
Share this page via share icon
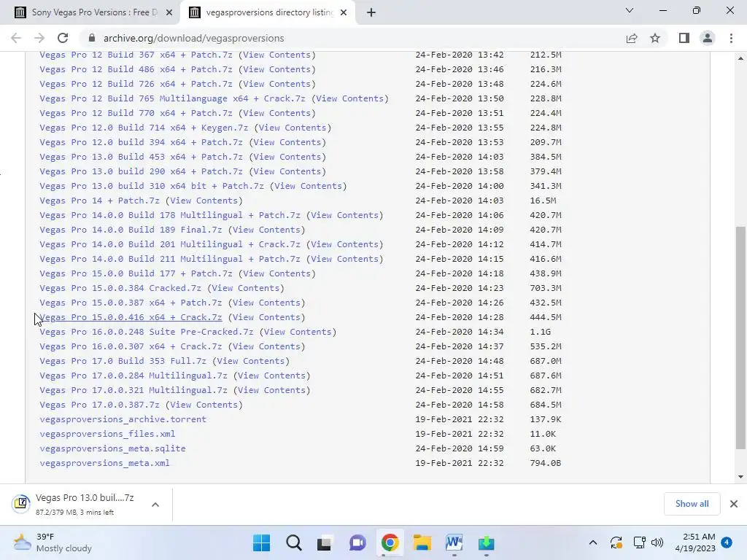(632, 38)
